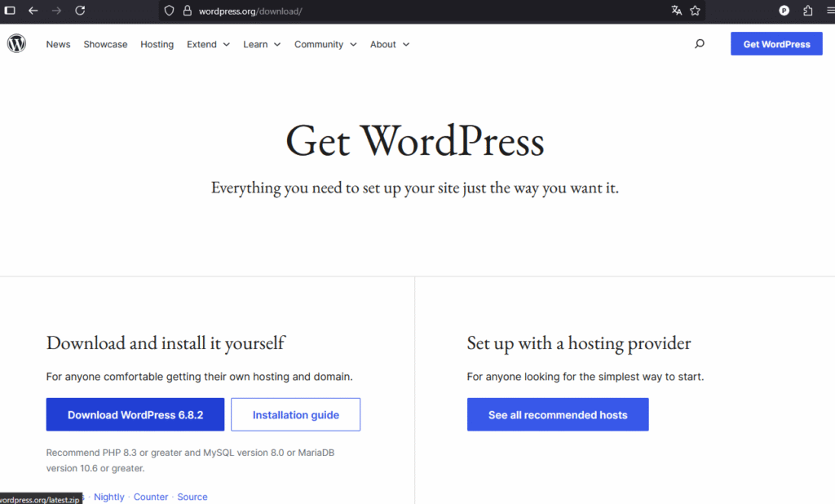Click 'Everything you need to set up' tagline
835x504 pixels.
[x=415, y=188]
